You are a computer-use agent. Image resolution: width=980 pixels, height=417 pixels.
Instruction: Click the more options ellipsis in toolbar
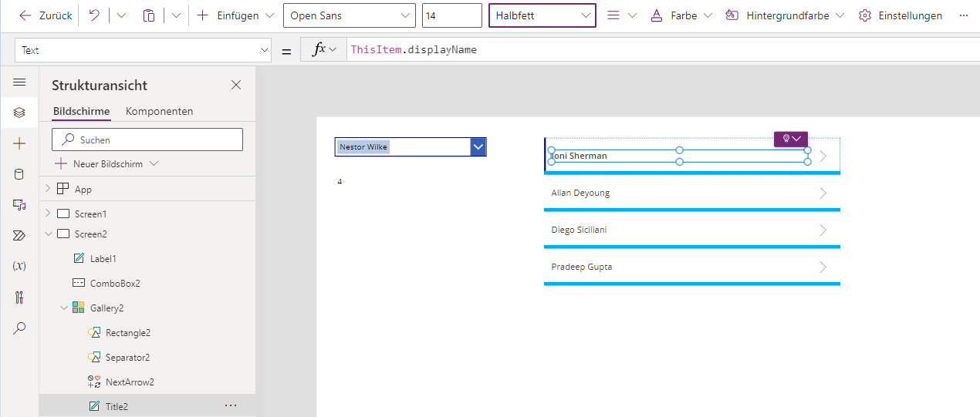pos(963,15)
